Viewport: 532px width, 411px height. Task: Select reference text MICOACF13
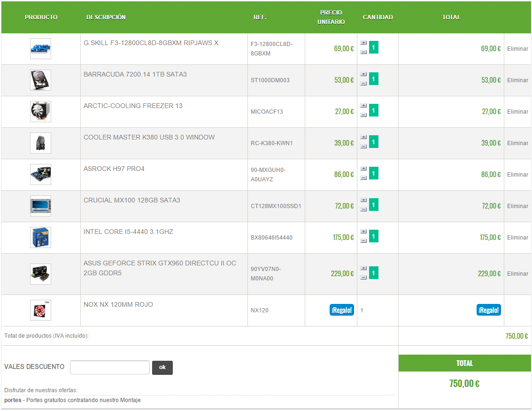(x=267, y=112)
